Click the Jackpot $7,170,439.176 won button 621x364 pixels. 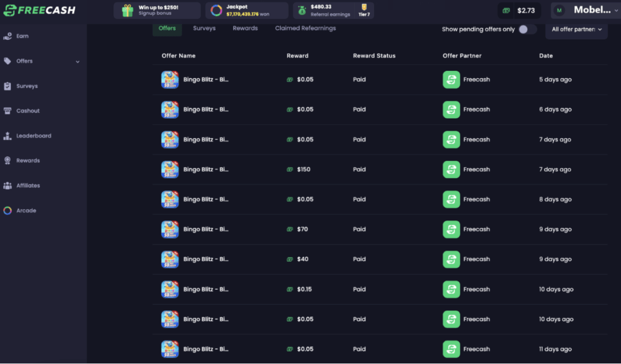[247, 11]
